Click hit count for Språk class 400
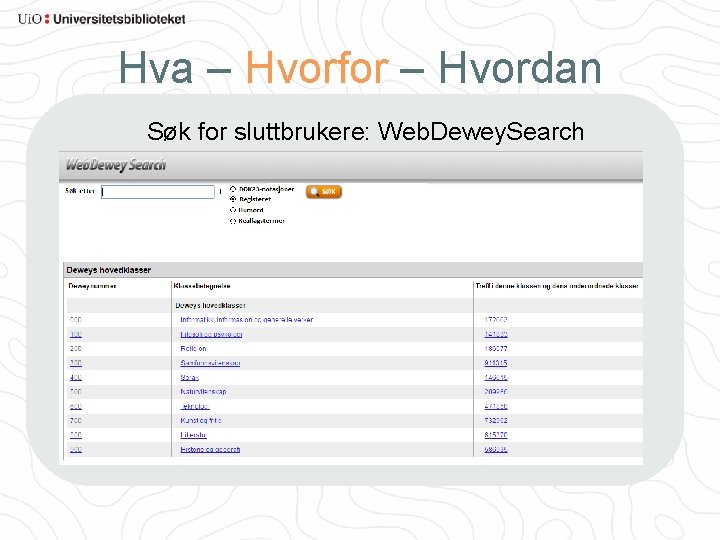 [x=496, y=377]
